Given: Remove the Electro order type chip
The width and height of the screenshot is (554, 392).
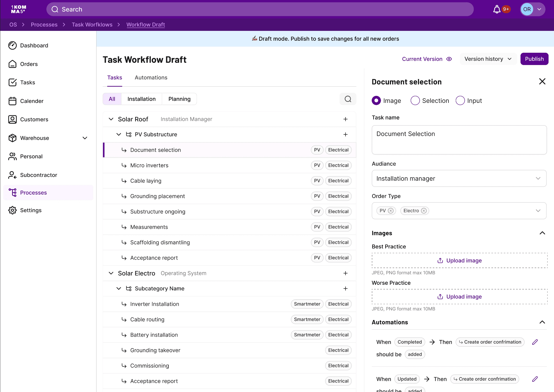Looking at the screenshot, I should tap(424, 211).
